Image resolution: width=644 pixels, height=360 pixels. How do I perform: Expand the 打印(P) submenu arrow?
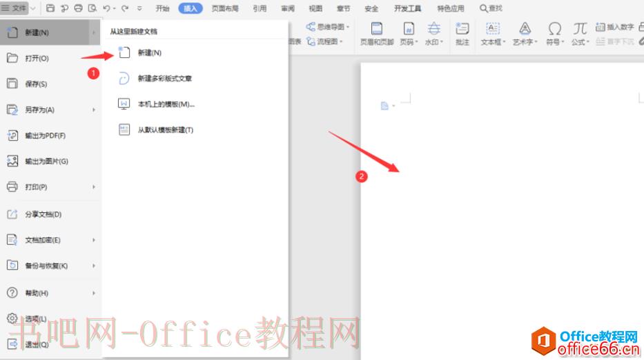click(94, 187)
